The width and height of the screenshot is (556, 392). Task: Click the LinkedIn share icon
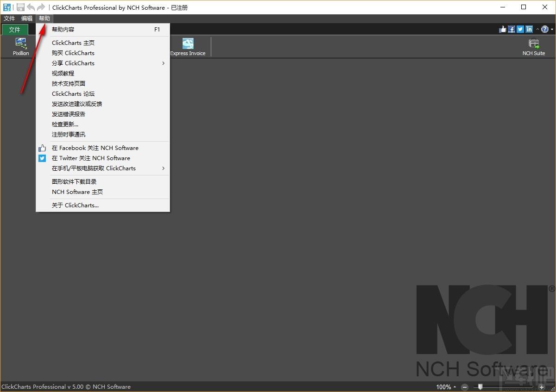[x=529, y=29]
